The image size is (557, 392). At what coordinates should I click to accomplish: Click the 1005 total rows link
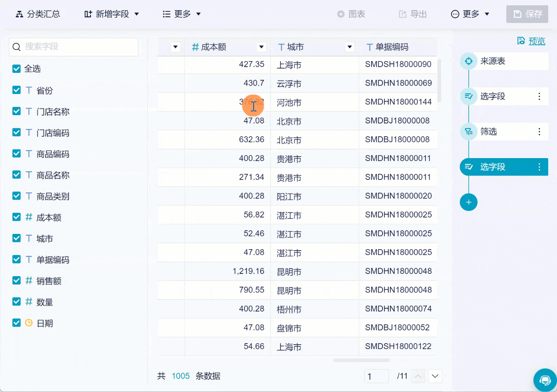click(x=180, y=376)
